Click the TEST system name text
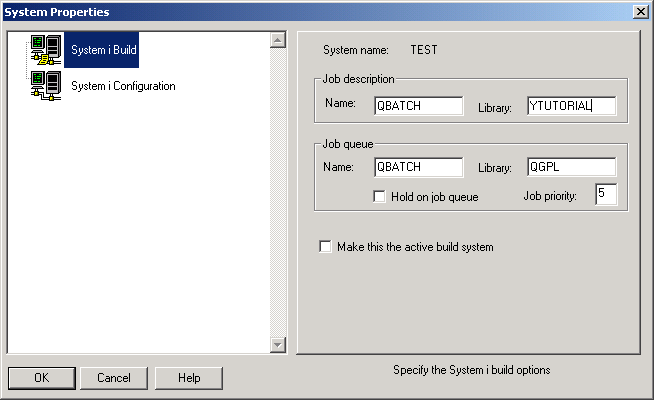 (424, 49)
